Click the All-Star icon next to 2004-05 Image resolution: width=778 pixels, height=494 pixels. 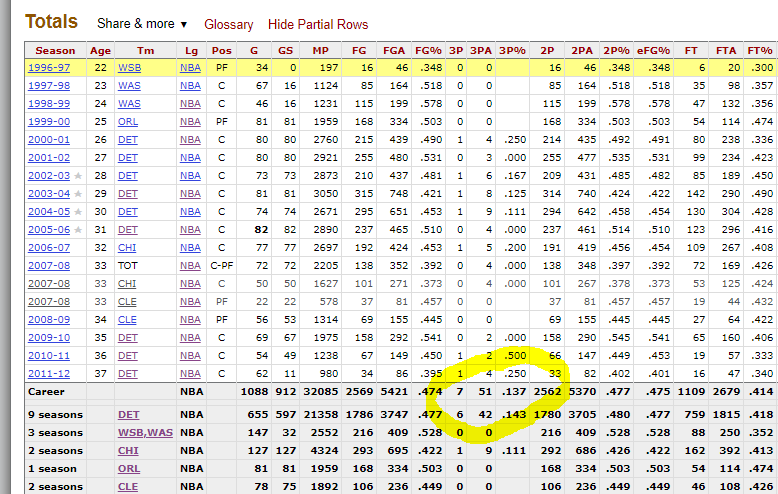point(78,212)
